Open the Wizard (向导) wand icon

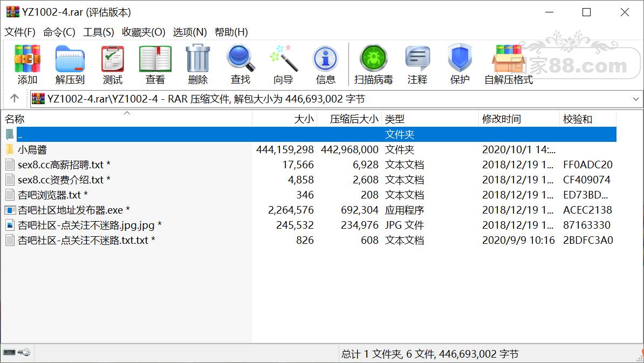coord(283,58)
